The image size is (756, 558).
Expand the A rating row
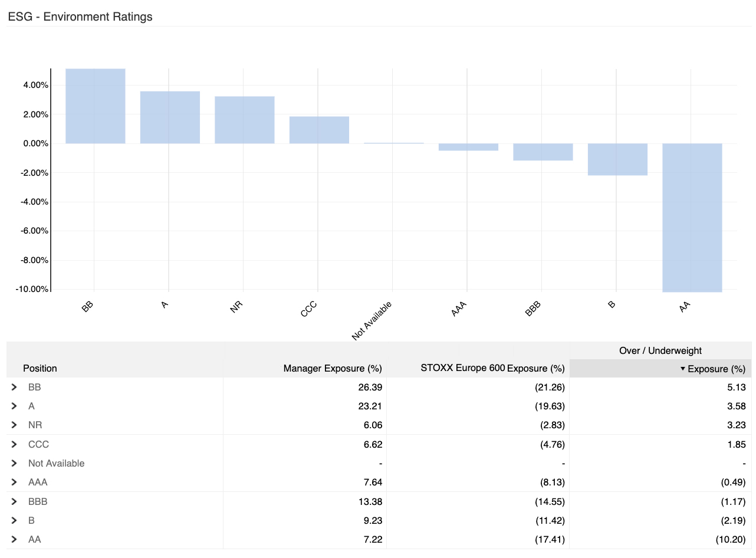(14, 406)
